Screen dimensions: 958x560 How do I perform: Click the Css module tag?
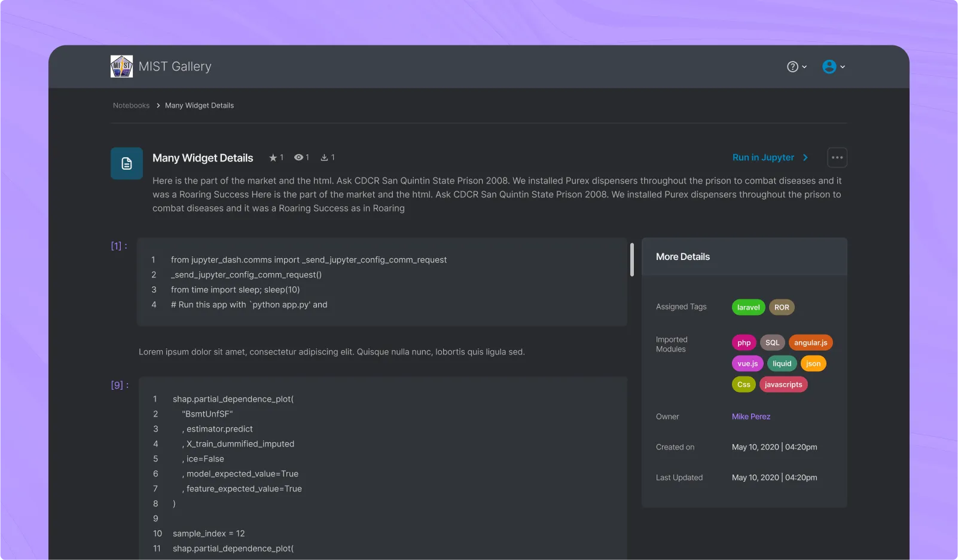tap(744, 384)
